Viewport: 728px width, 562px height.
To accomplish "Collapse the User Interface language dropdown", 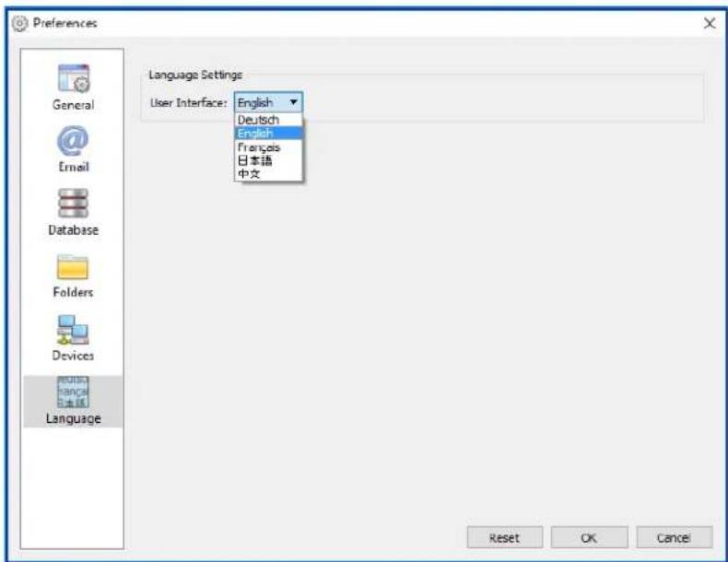I will (x=268, y=102).
